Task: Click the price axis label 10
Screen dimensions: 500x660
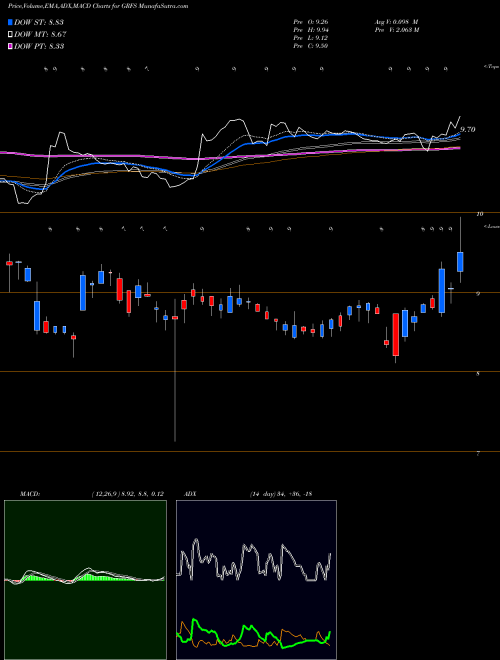Action: [x=479, y=214]
